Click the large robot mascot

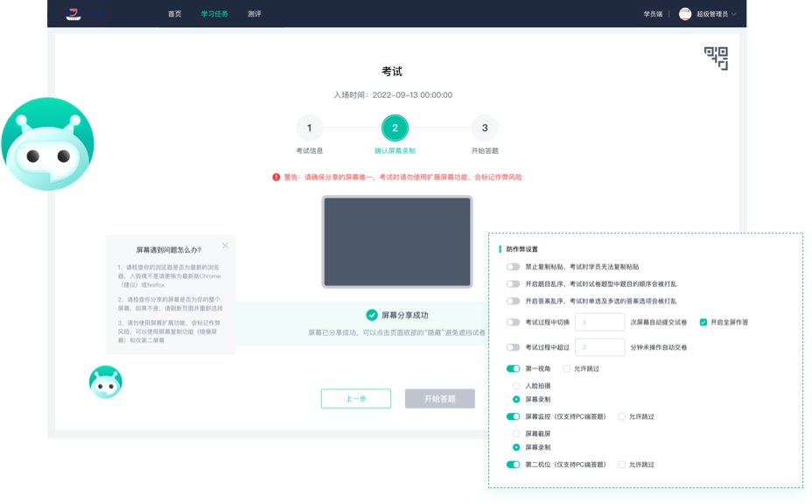tap(47, 144)
